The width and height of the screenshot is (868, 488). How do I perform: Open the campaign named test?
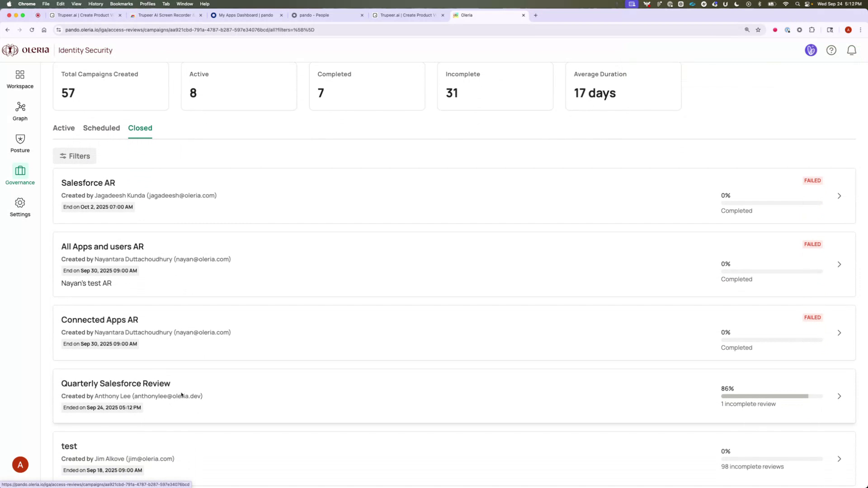click(x=69, y=446)
